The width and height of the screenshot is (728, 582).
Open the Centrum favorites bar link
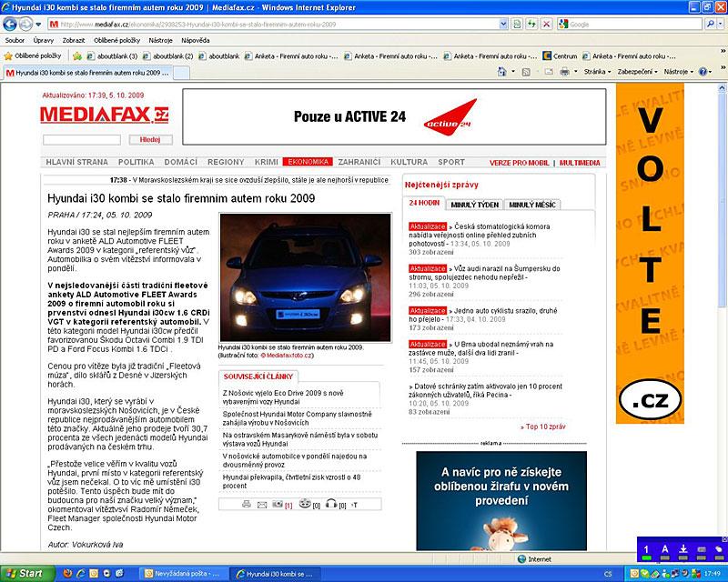pyautogui.click(x=560, y=56)
